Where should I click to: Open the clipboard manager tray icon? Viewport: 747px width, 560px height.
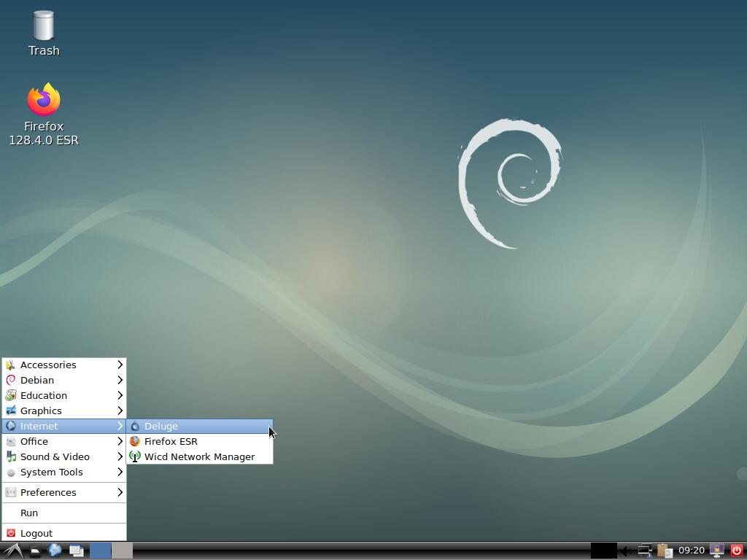click(x=664, y=551)
